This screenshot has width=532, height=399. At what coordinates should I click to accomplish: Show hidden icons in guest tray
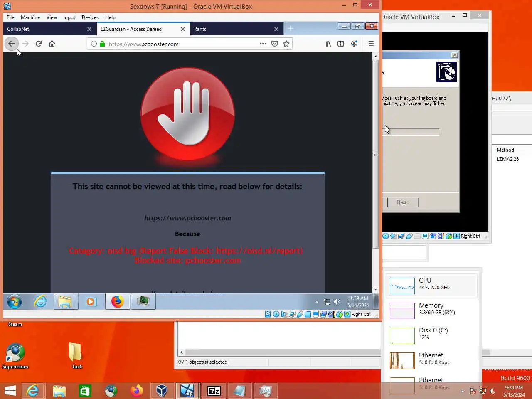(317, 302)
